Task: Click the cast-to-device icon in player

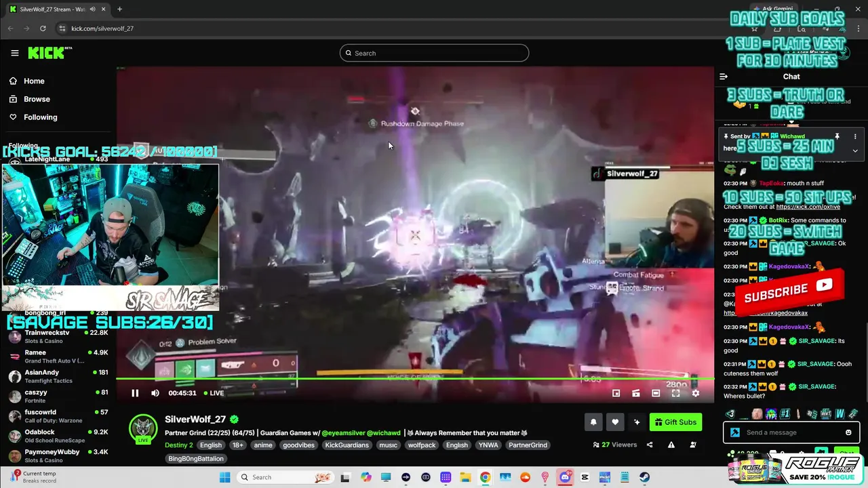Action: (636, 393)
